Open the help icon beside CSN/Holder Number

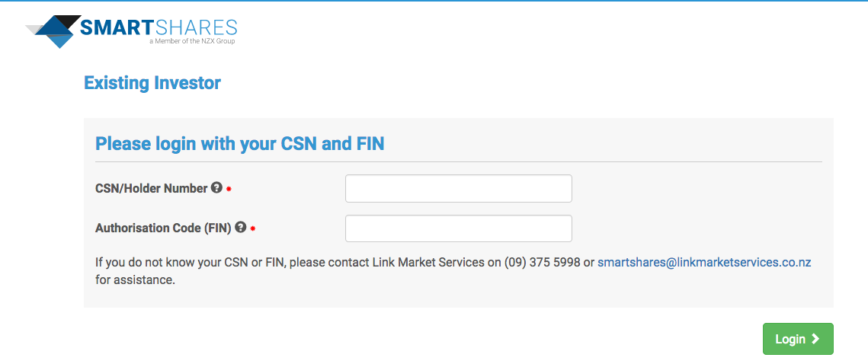click(216, 187)
